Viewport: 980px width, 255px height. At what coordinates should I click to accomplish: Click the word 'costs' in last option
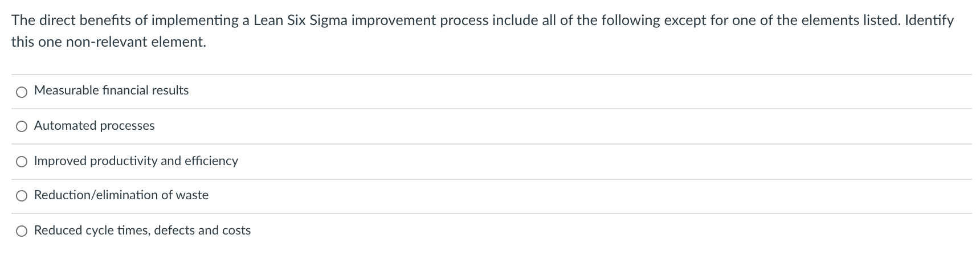click(236, 231)
